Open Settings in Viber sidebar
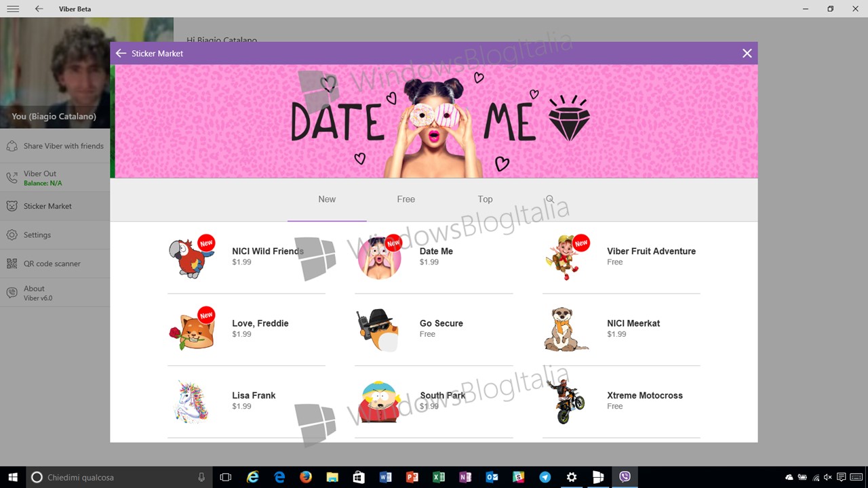This screenshot has width=868, height=488. pos(55,235)
